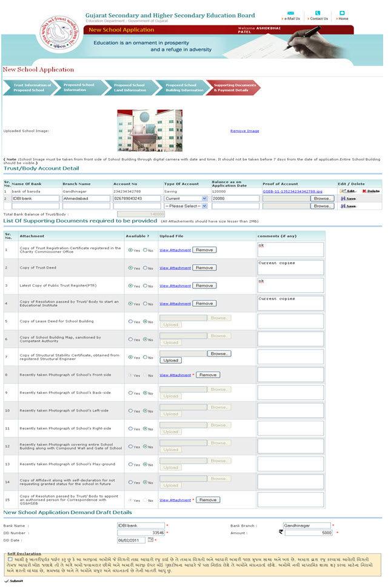Click the IDBI bank name field in table
391x588 pixels.
coord(36,199)
